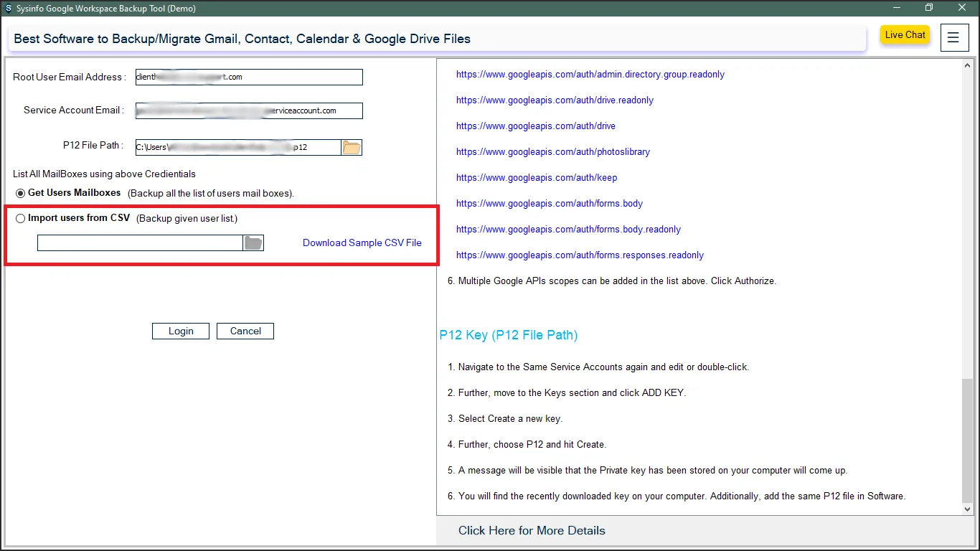Screen dimensions: 980x551
Task: Click the scrollbar down arrow
Action: [x=967, y=509]
